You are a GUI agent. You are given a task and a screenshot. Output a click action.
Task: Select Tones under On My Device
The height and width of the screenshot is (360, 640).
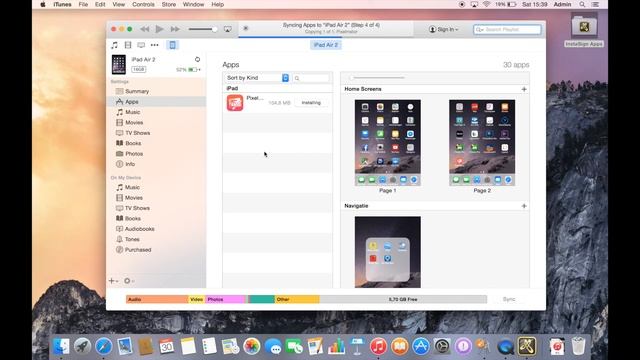coord(132,239)
